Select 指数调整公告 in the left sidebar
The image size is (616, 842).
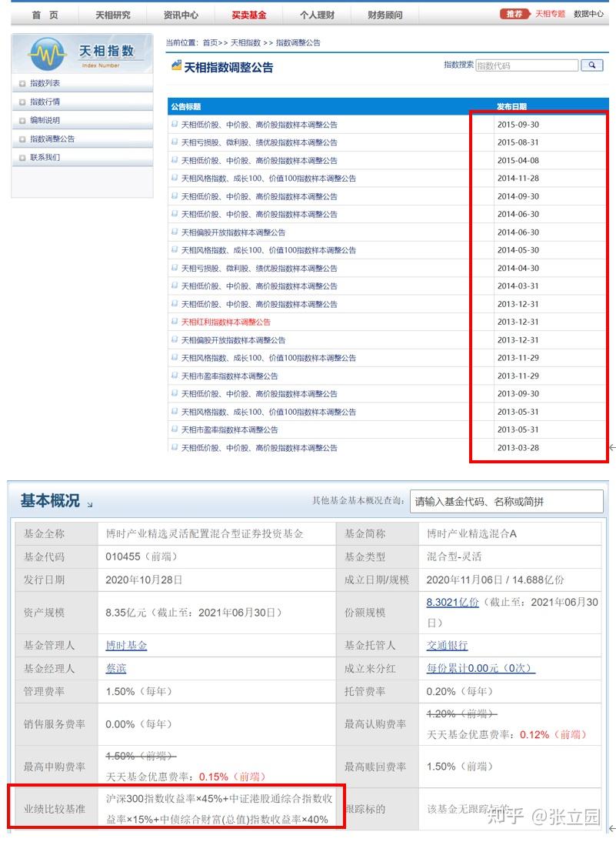tap(52, 139)
